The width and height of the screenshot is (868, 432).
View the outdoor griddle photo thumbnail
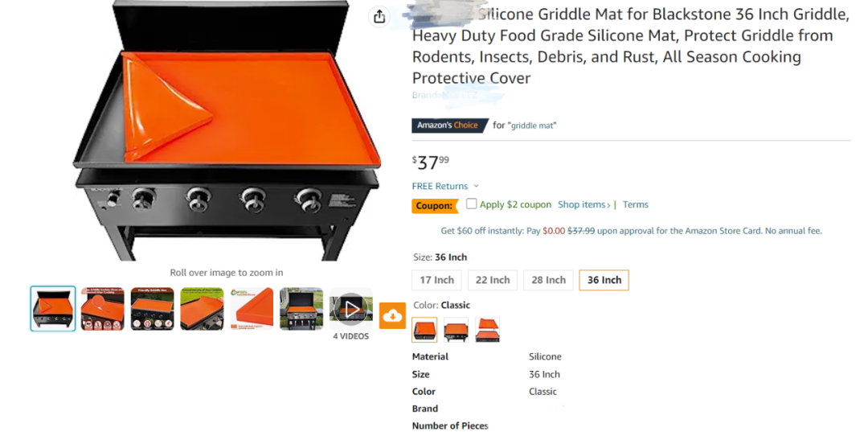(x=301, y=308)
